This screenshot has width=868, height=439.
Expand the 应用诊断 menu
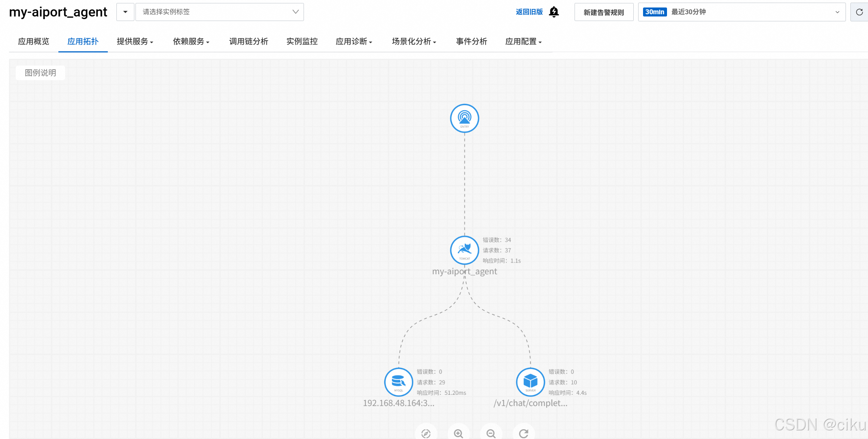[354, 42]
